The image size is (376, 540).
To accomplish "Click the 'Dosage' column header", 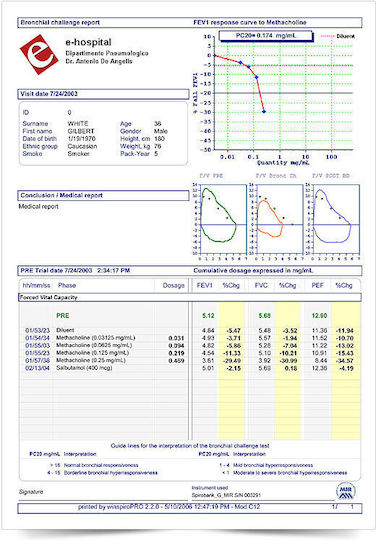I will (174, 285).
